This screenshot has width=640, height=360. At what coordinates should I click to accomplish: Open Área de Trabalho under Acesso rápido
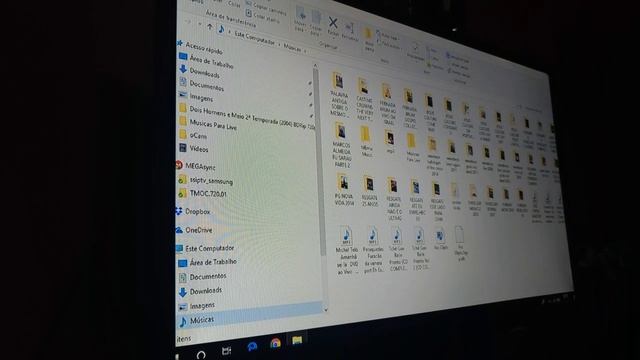(x=207, y=60)
